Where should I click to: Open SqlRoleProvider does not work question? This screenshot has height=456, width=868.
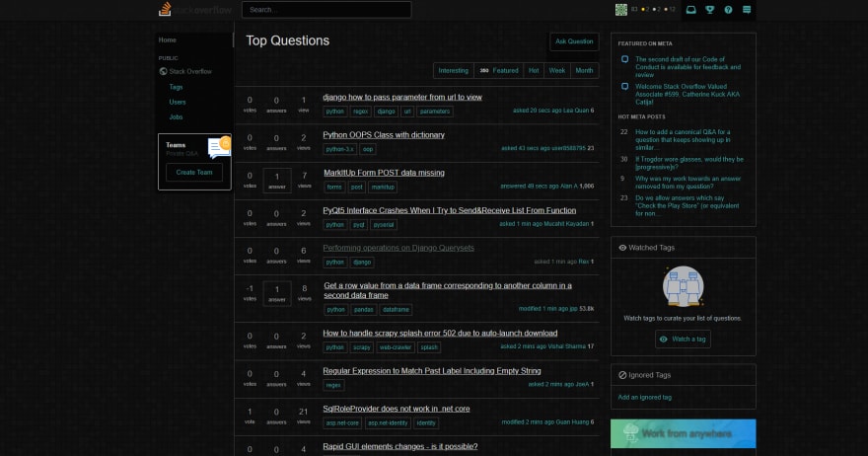397,409
